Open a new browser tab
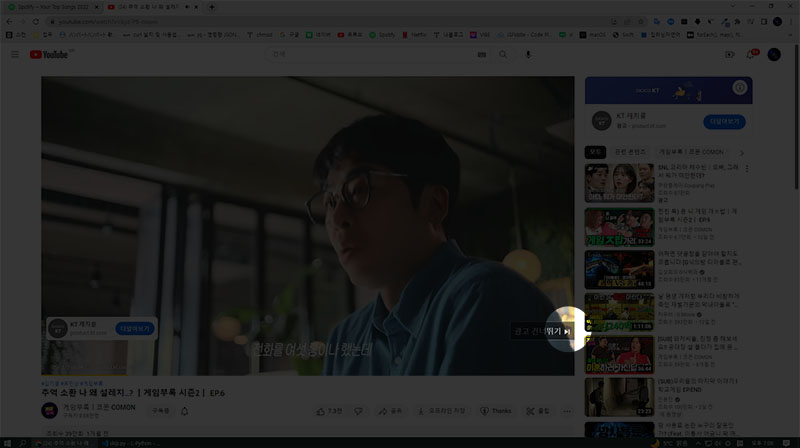800x448 pixels. click(x=211, y=7)
